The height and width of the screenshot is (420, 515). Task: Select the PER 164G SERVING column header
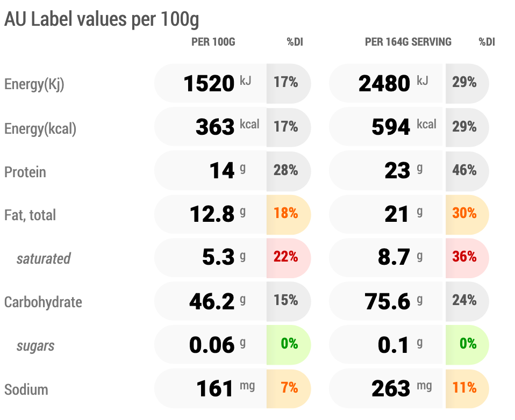[408, 42]
